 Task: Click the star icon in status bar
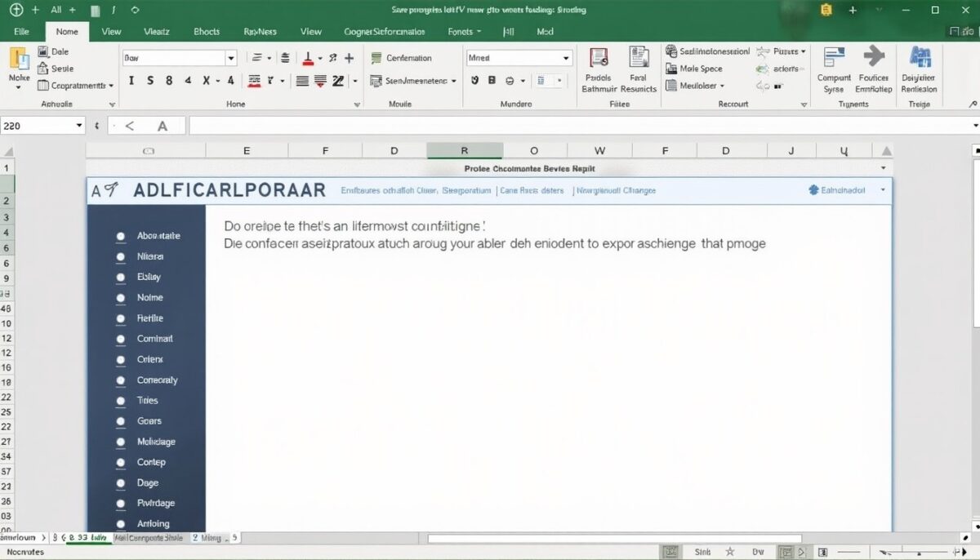click(x=730, y=553)
